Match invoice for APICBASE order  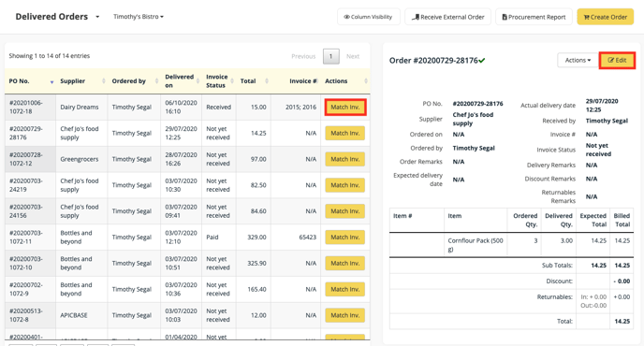(345, 315)
